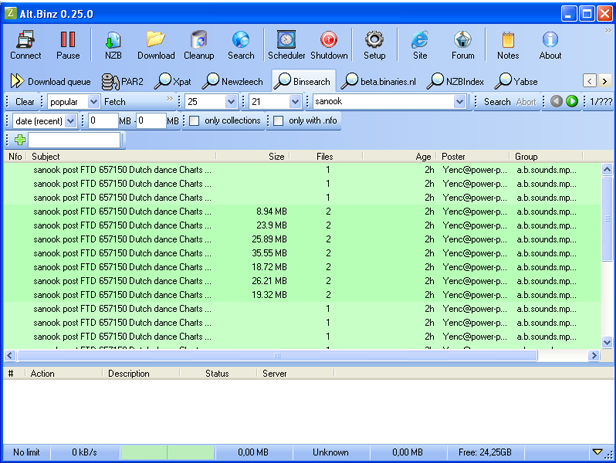Expand the Fetch toolbar overflow chevron
The image size is (616, 463).
point(169,98)
